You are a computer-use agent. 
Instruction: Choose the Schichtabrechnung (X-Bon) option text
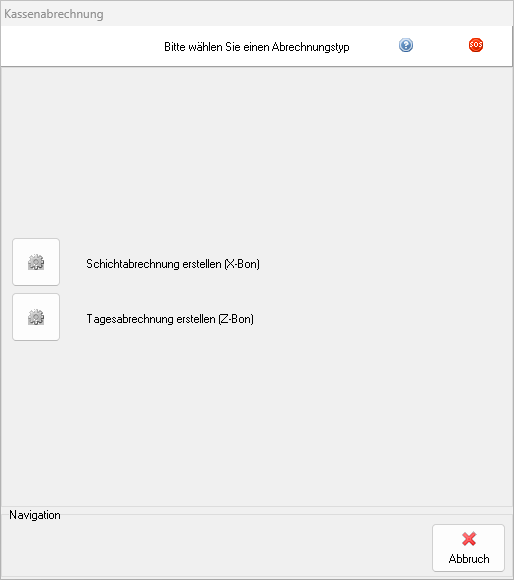point(173,264)
